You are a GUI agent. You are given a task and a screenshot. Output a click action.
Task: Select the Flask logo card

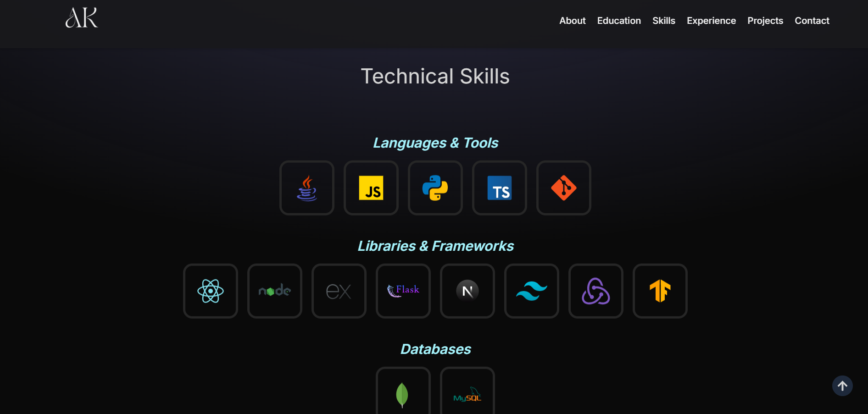(403, 291)
